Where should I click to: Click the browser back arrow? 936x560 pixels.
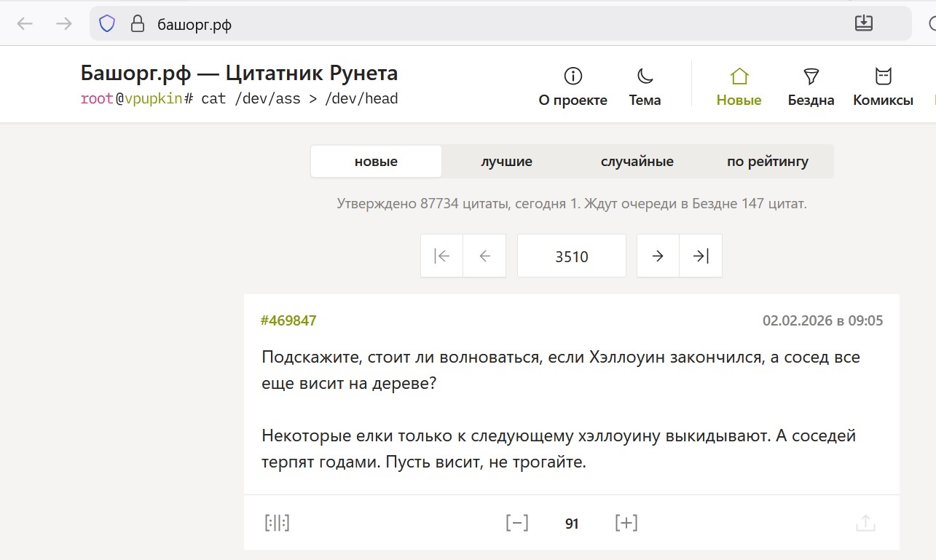tap(25, 24)
